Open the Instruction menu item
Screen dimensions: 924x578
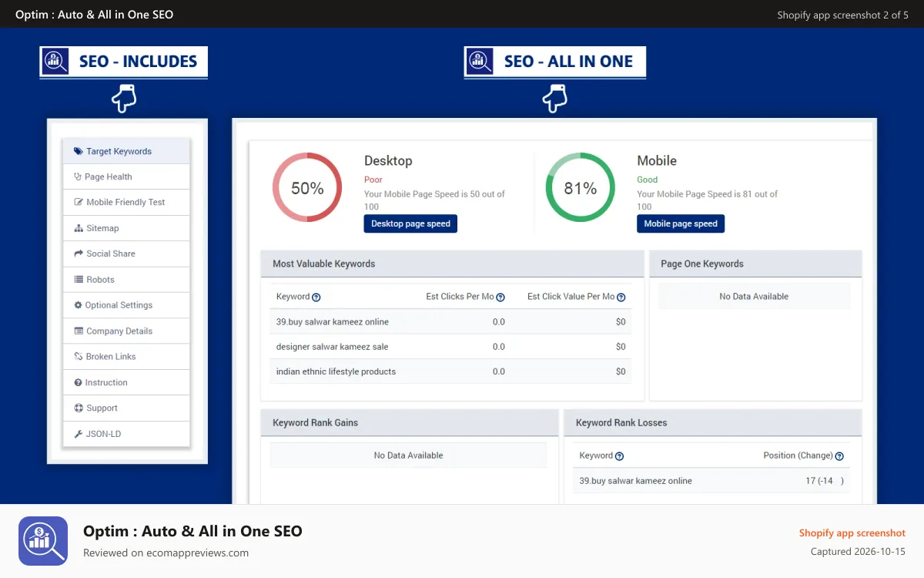(x=126, y=383)
